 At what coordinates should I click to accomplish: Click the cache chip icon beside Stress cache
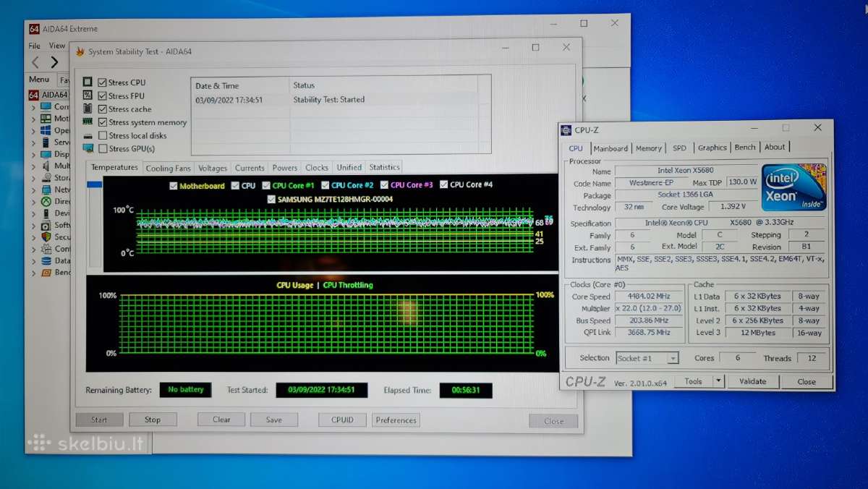(x=88, y=109)
